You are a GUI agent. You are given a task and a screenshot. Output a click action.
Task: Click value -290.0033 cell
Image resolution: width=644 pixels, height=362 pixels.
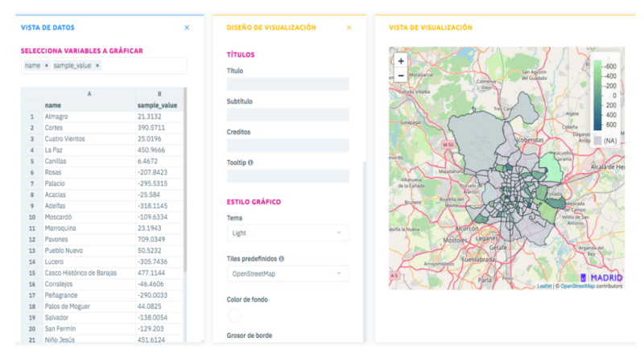tap(159, 295)
